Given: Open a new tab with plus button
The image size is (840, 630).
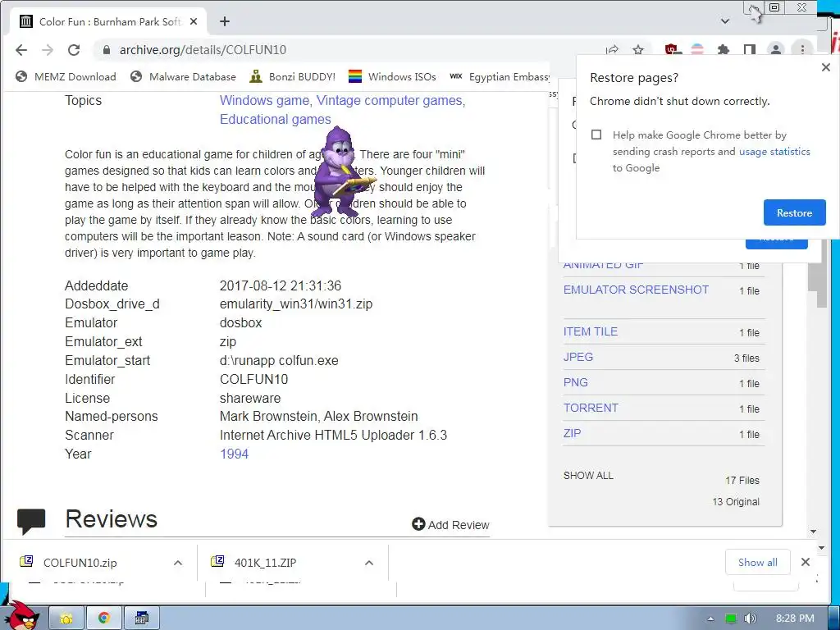Looking at the screenshot, I should (x=225, y=21).
